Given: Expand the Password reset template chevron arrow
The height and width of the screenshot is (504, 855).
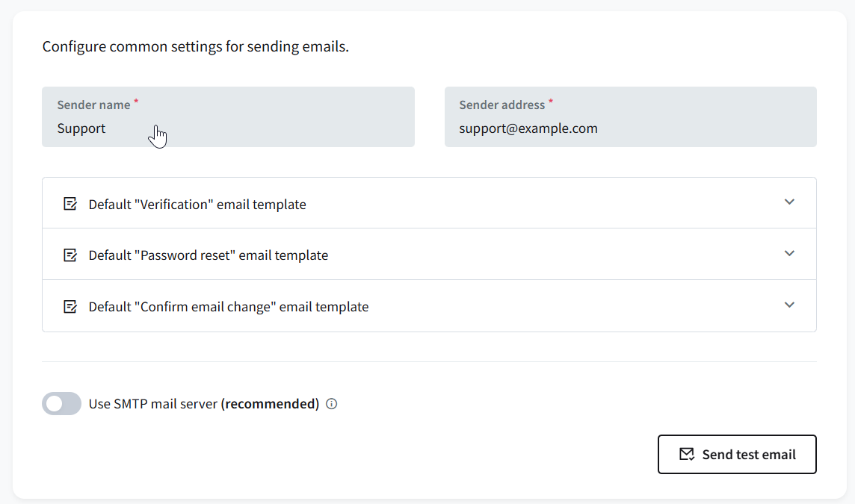Looking at the screenshot, I should point(789,253).
